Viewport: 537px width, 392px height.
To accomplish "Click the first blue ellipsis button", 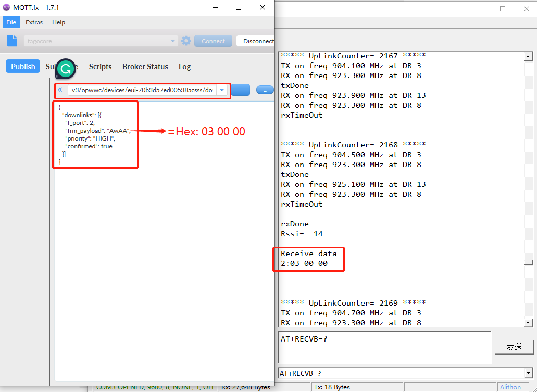I will click(x=241, y=91).
